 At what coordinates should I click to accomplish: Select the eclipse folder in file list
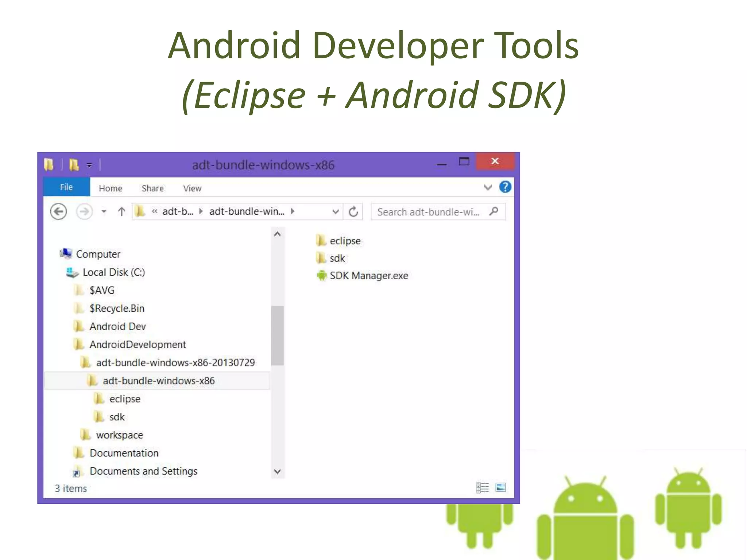tap(338, 241)
